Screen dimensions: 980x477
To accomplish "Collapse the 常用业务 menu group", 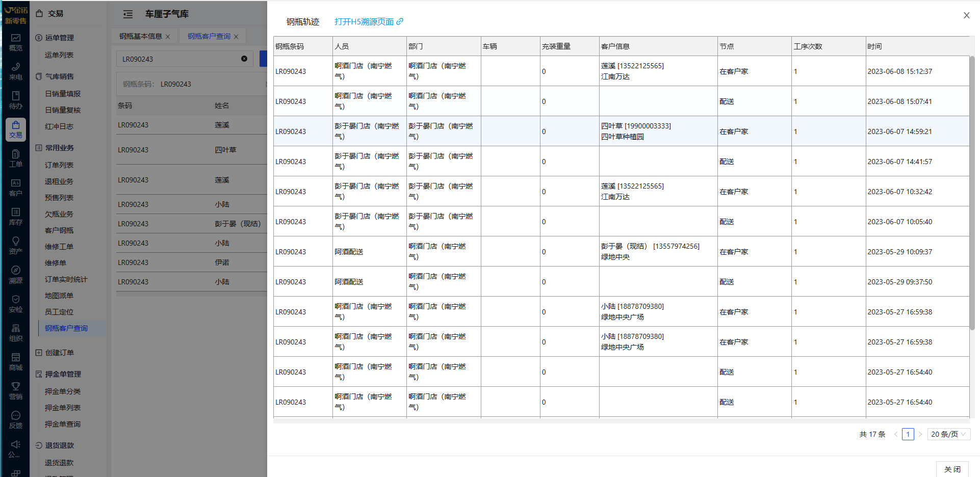I will tap(59, 148).
